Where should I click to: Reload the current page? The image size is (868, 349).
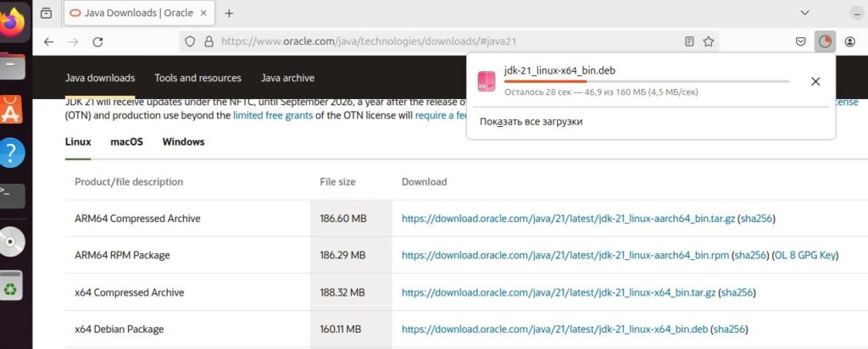98,42
